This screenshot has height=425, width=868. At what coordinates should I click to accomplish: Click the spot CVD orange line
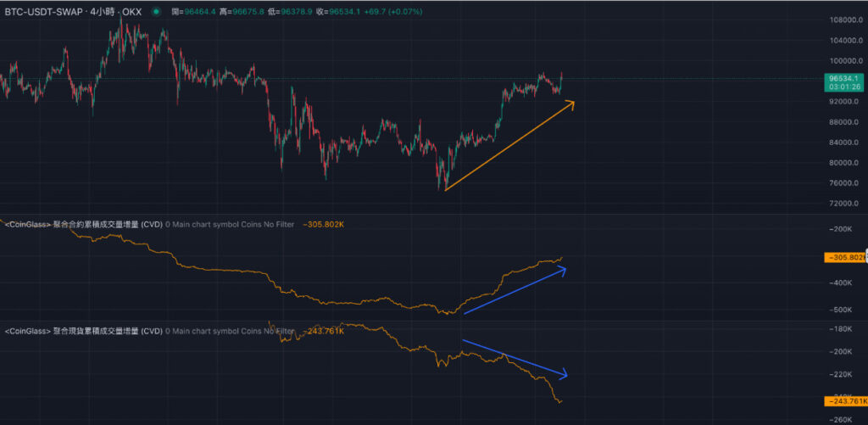click(407, 345)
